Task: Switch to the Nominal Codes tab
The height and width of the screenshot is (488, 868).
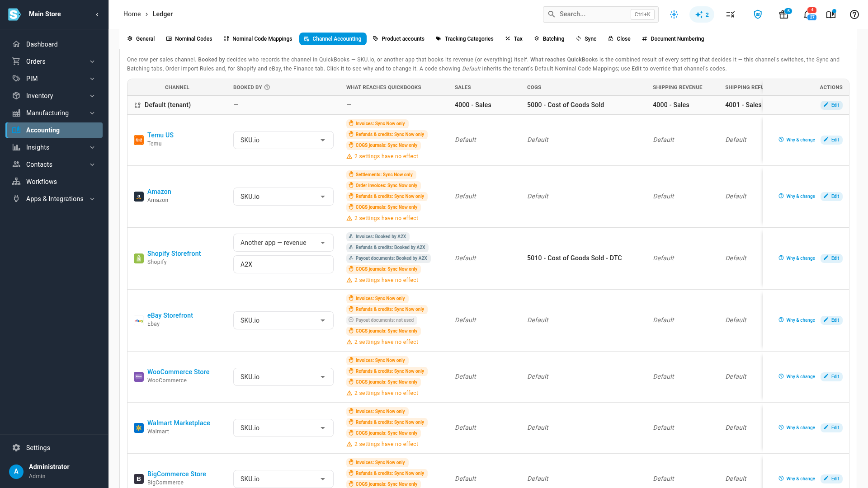Action: (189, 39)
